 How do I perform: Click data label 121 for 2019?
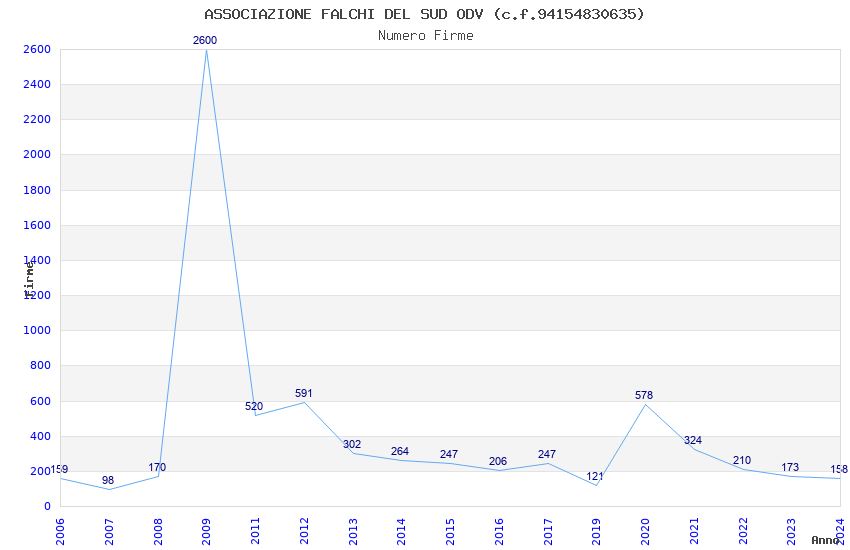(595, 476)
